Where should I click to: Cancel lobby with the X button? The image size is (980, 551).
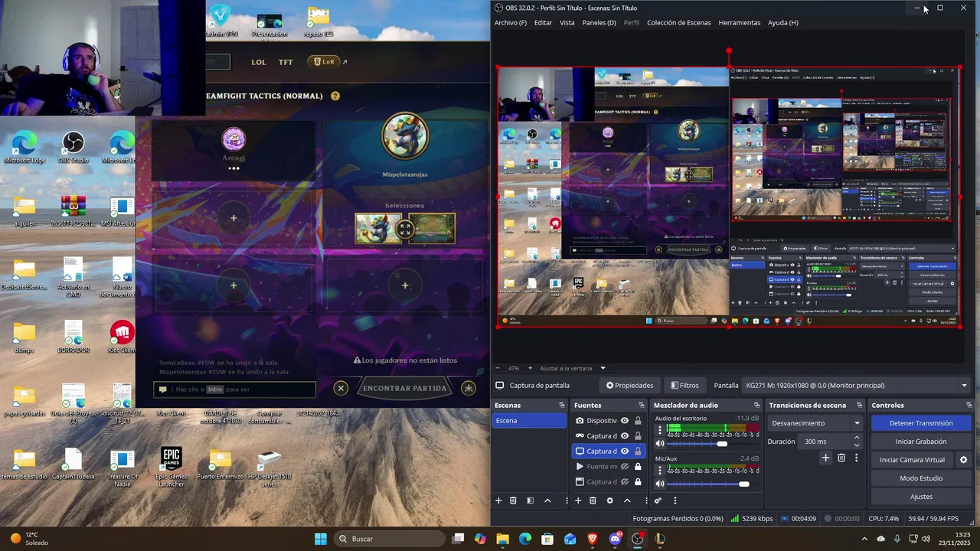[341, 388]
